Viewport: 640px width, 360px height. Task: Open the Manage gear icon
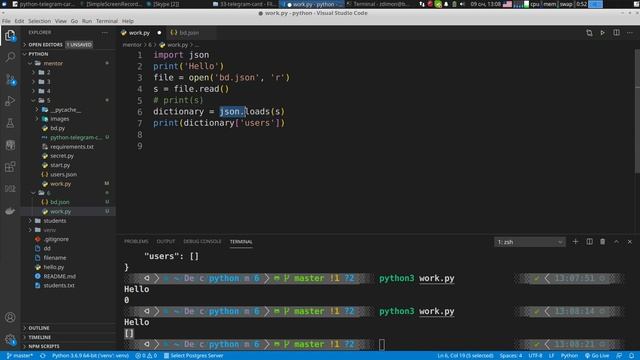pos(10,339)
